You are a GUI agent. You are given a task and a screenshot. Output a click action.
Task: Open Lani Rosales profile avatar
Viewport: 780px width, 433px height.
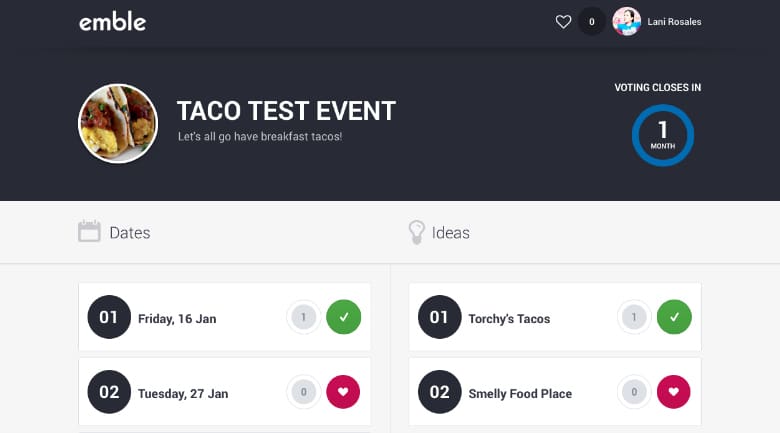626,21
